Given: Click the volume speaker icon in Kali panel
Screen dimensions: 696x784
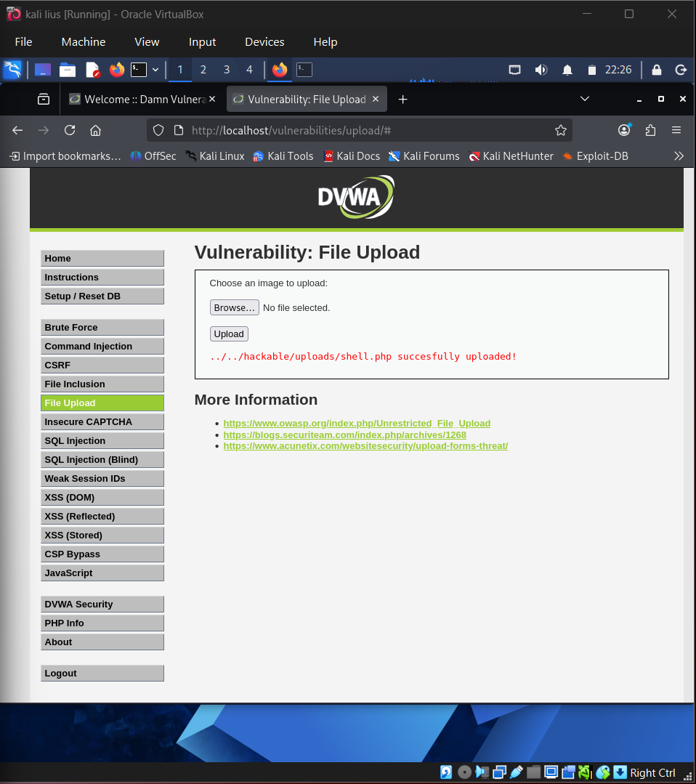Looking at the screenshot, I should pyautogui.click(x=541, y=70).
